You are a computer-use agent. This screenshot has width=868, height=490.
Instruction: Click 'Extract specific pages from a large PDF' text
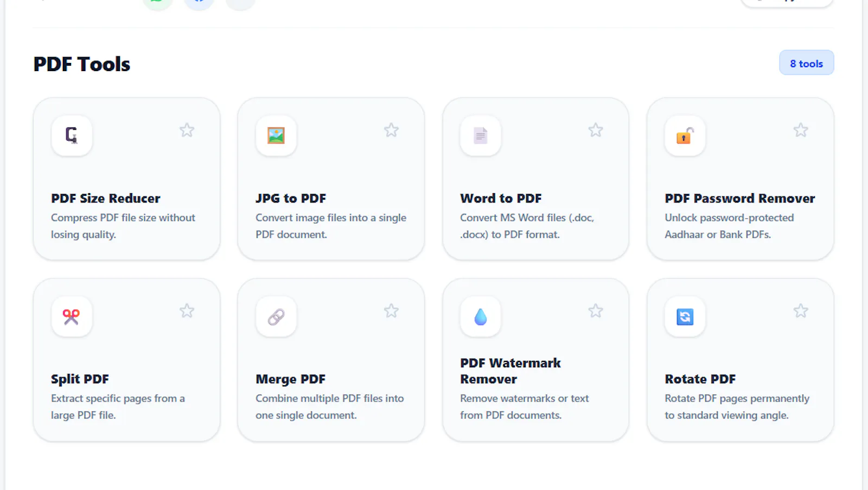point(118,407)
